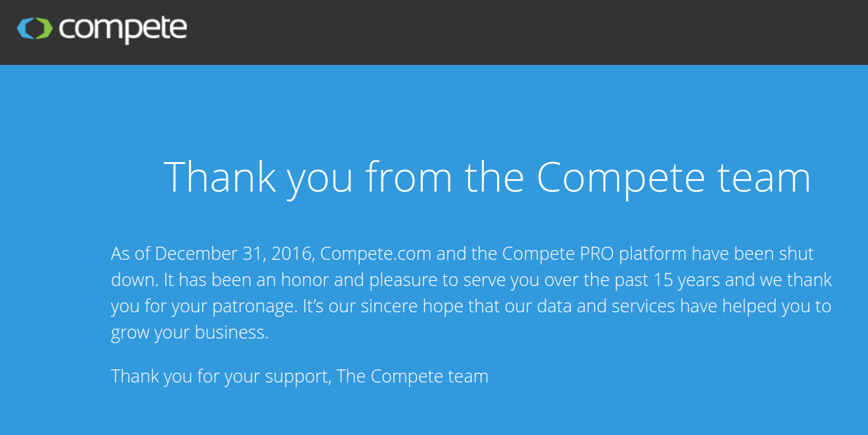Click the word "Thank" in the heading
The image size is (868, 435).
point(220,176)
